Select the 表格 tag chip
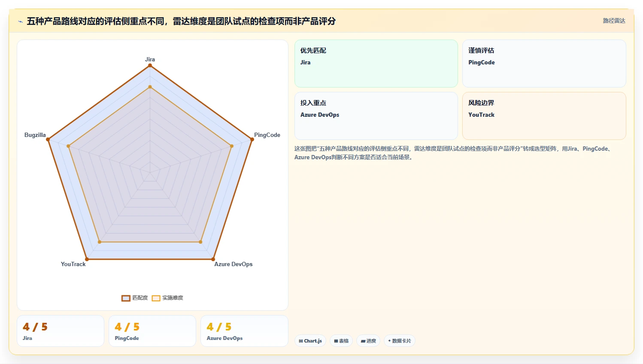 coord(341,341)
